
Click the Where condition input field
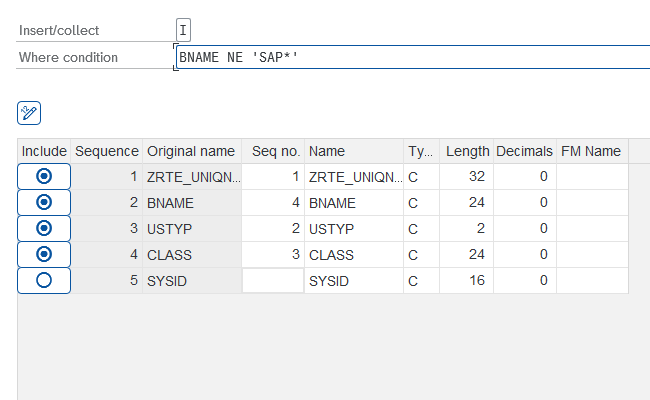coord(410,57)
